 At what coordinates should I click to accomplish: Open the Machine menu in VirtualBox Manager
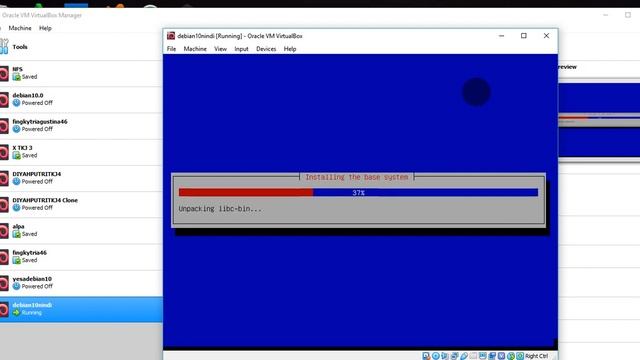[x=20, y=28]
